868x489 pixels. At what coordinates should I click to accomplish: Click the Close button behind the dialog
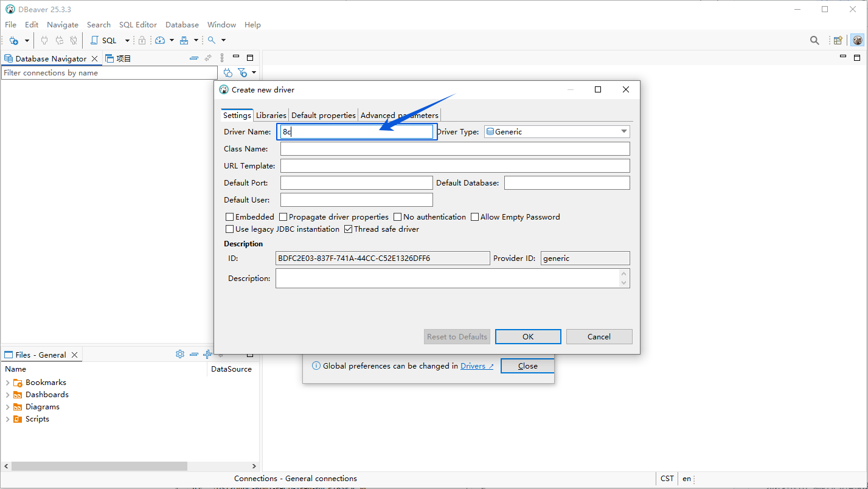point(527,366)
